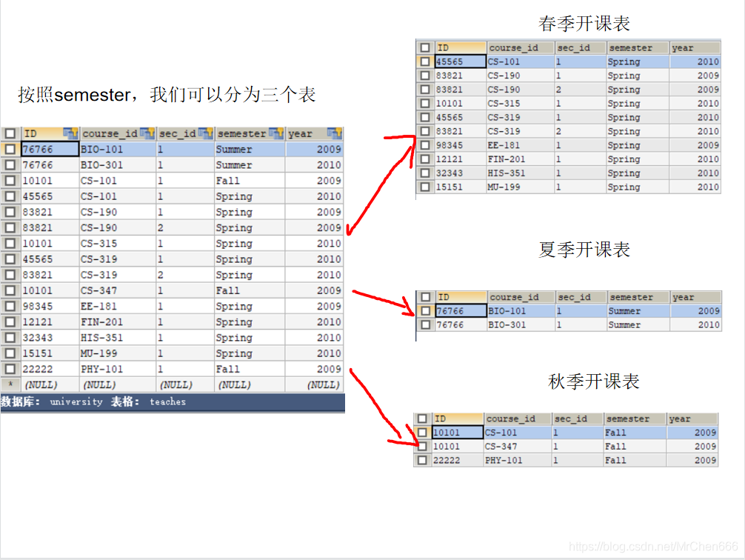The image size is (745, 560).
Task: Click the filter icon on the semester header in teaches table
Action: 276,133
